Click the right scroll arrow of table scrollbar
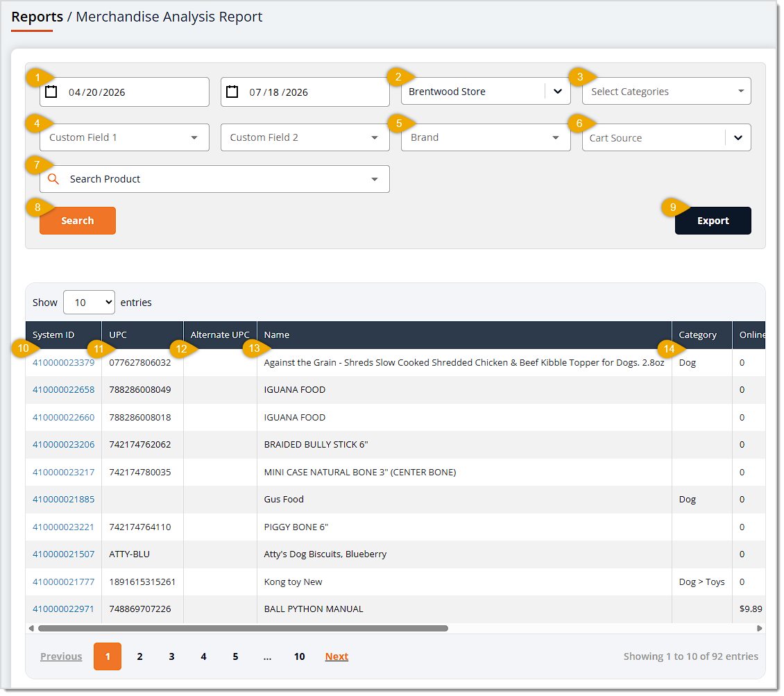 (760, 629)
